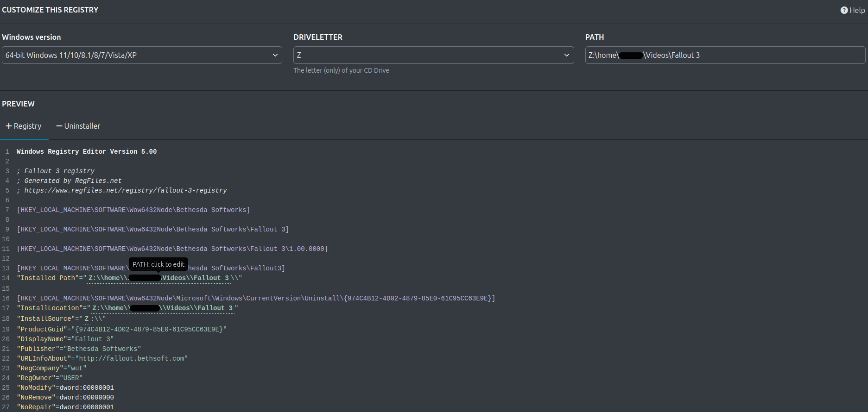The image size is (868, 412).
Task: Click 'The letter (only) of your CD Drive' hint
Action: pyautogui.click(x=341, y=70)
